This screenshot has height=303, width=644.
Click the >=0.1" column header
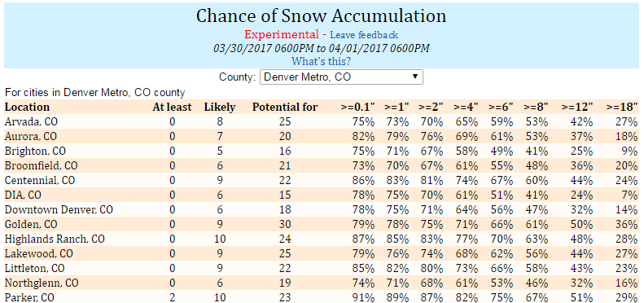357,107
